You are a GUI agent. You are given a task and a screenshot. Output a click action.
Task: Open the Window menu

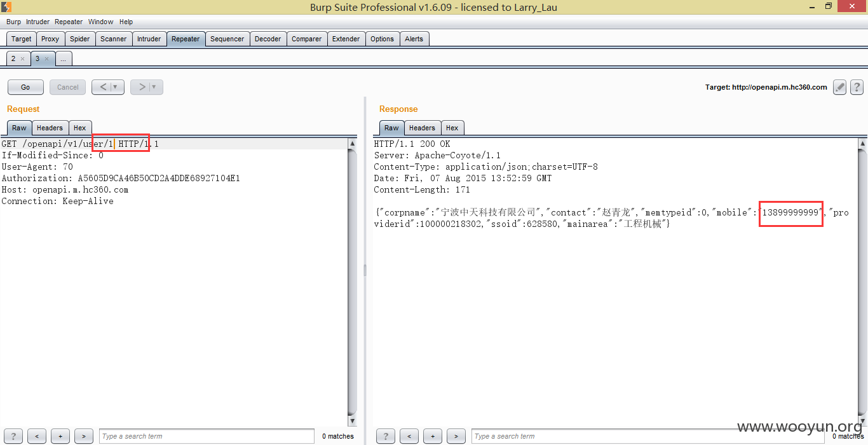tap(101, 22)
